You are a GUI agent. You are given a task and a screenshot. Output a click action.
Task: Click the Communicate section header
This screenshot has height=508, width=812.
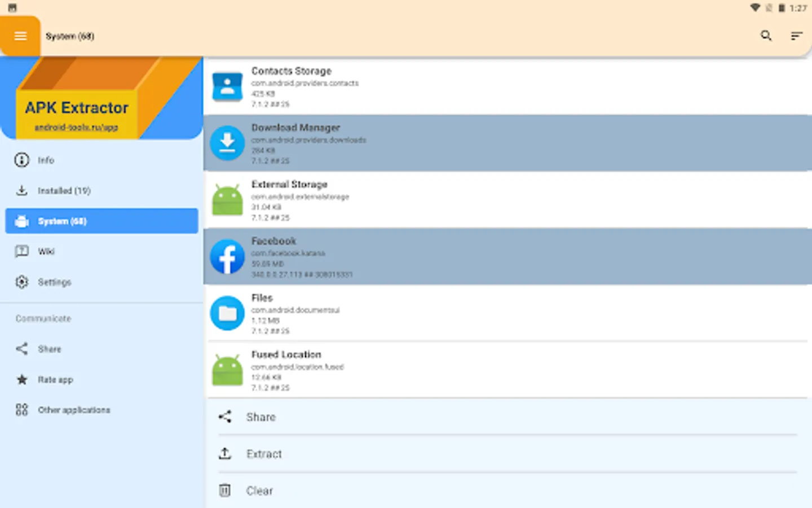(x=43, y=318)
